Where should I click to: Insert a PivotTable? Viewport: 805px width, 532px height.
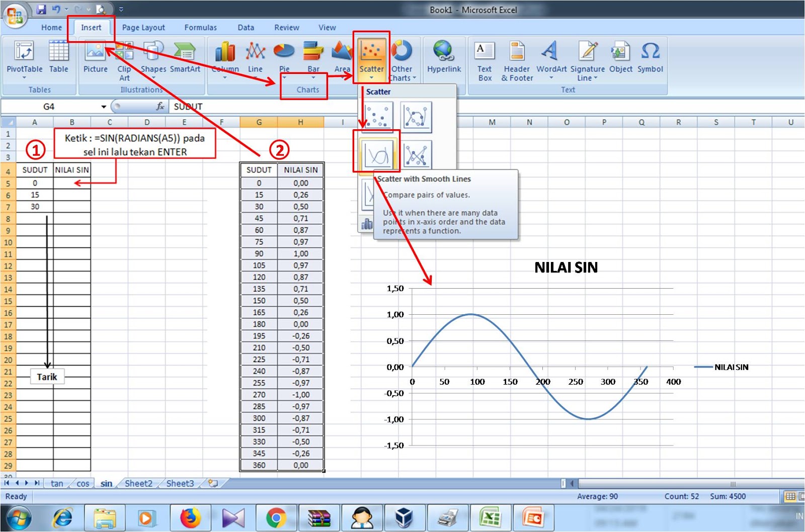pyautogui.click(x=24, y=59)
